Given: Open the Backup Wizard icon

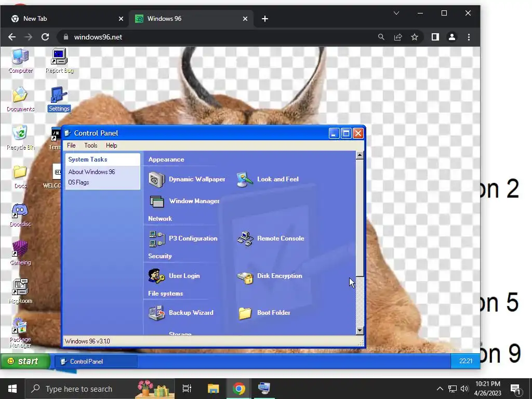Looking at the screenshot, I should click(156, 313).
